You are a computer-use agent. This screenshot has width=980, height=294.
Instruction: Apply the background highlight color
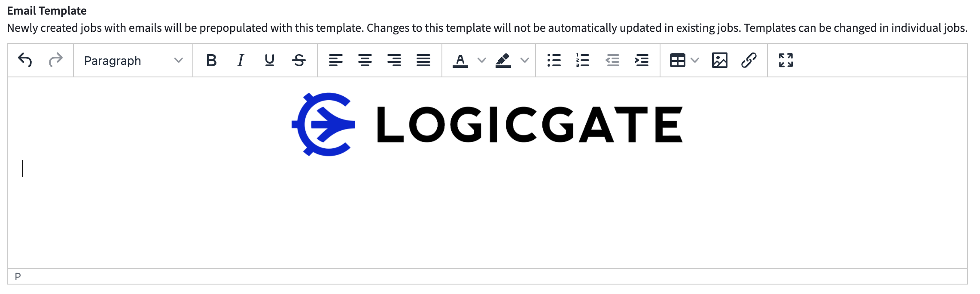(503, 60)
